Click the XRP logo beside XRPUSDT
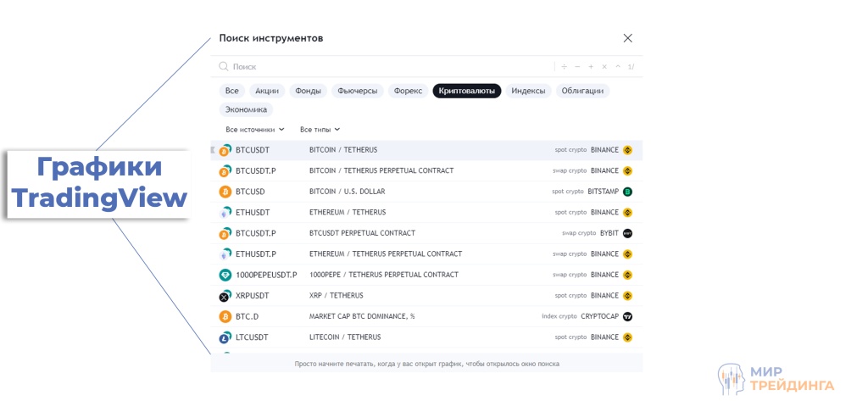868x401 pixels. pyautogui.click(x=225, y=296)
